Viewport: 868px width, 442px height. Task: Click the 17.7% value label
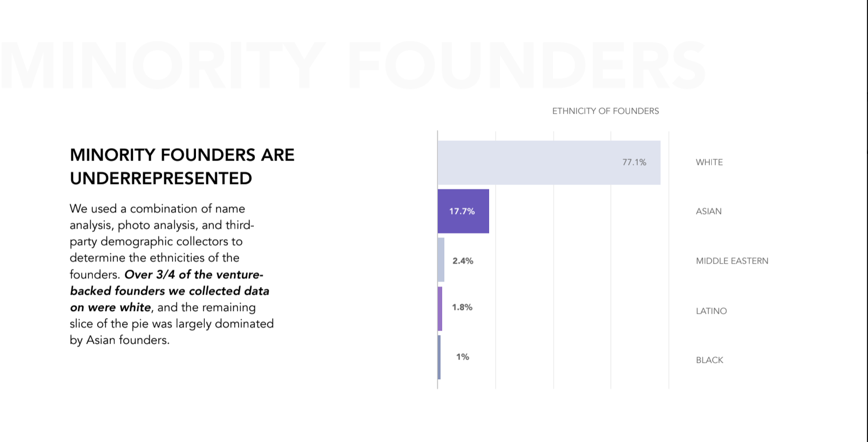pyautogui.click(x=462, y=211)
